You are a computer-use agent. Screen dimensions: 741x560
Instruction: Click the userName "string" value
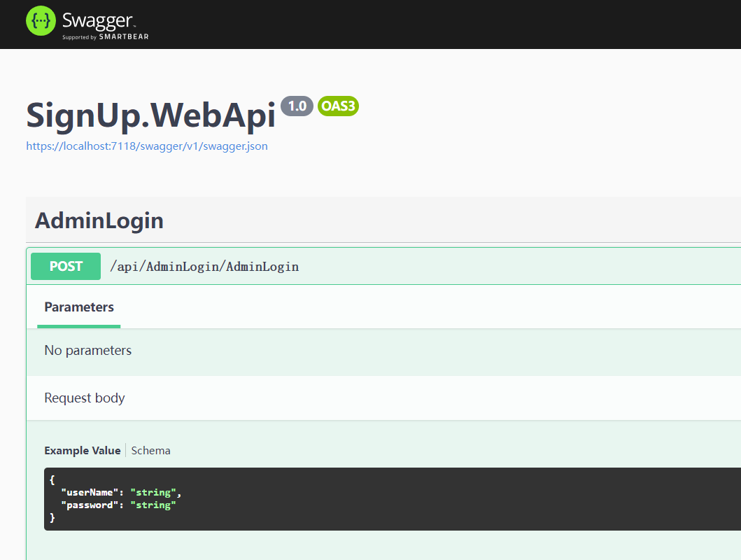point(153,493)
